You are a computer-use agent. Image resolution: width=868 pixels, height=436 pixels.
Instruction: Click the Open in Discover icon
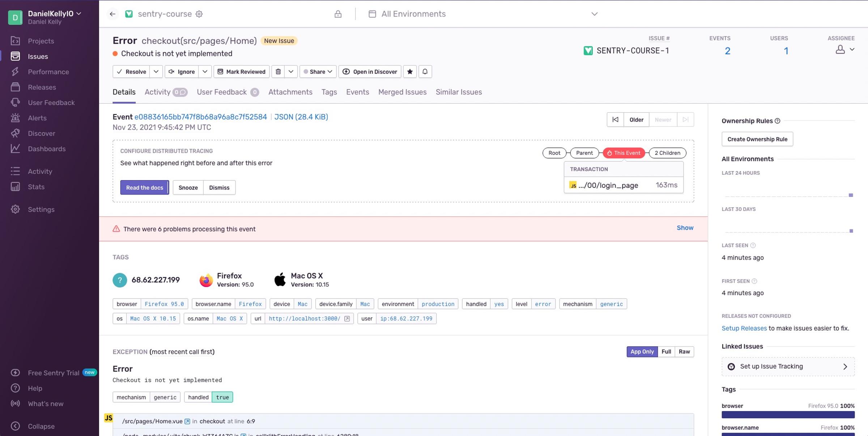pos(346,71)
